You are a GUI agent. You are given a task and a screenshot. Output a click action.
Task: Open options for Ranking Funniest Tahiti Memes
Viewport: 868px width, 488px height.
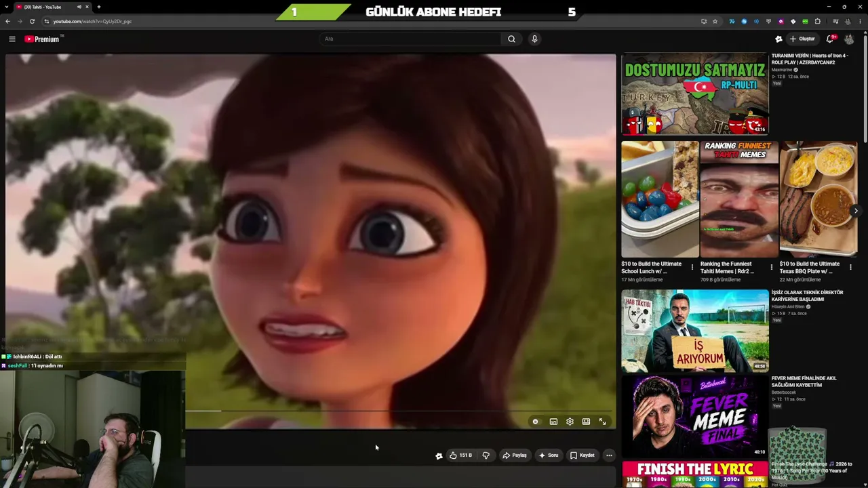coord(771,268)
